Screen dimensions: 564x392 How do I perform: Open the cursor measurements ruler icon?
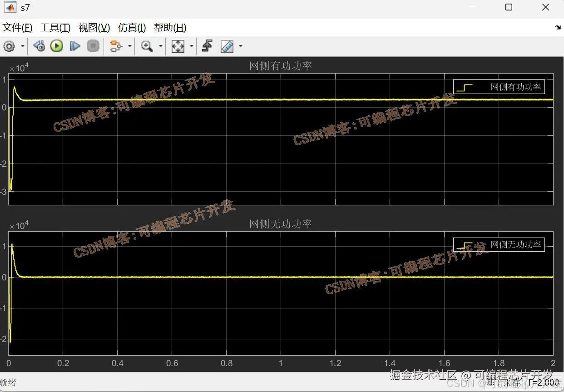[227, 46]
